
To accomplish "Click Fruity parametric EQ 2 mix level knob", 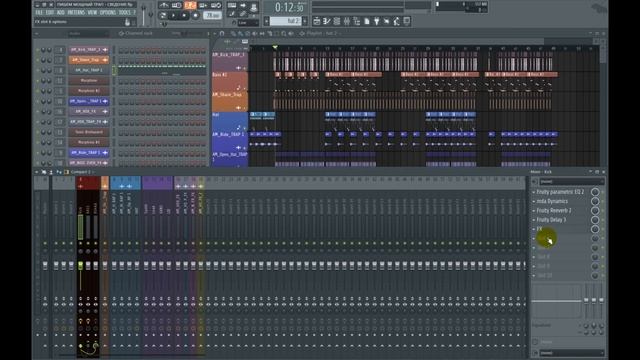I will pos(595,192).
